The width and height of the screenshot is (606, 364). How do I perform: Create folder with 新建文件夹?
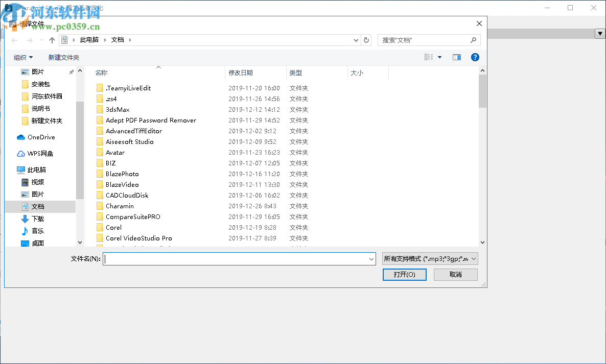64,58
